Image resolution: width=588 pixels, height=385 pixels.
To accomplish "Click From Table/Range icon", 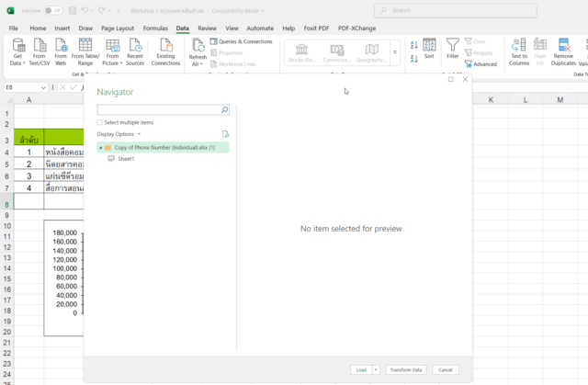I will pyautogui.click(x=85, y=45).
